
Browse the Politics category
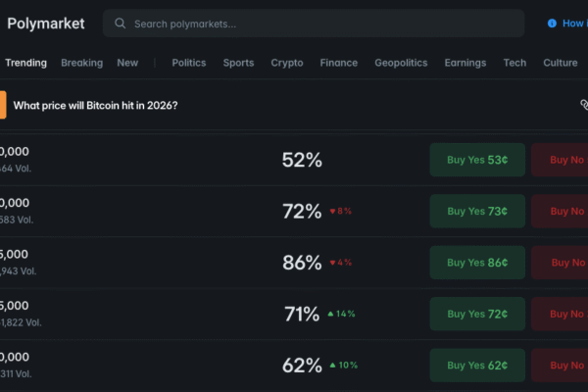tap(189, 63)
